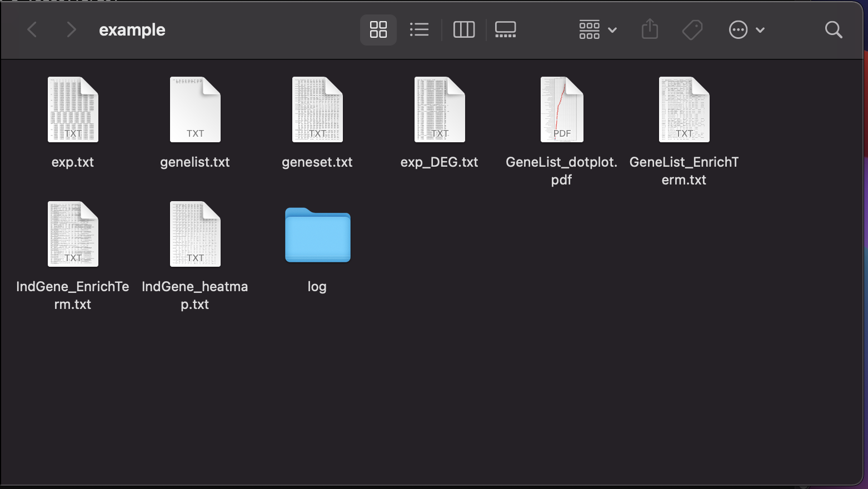Click the Share icon
Image resolution: width=868 pixels, height=489 pixels.
tap(650, 29)
